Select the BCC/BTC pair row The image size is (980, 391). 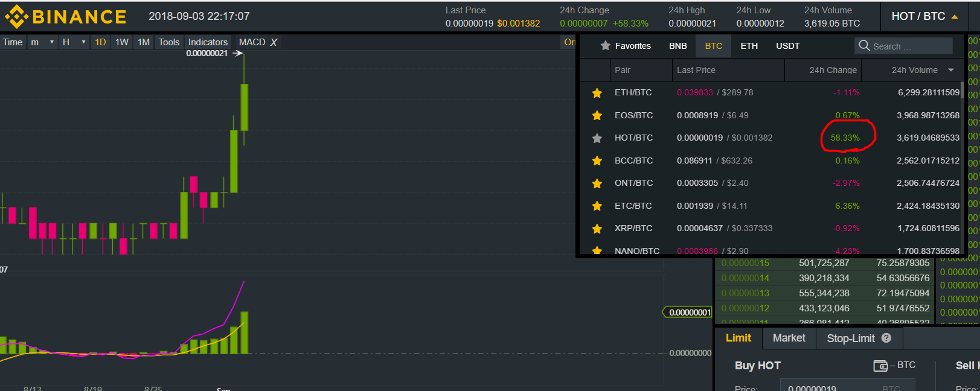click(x=770, y=161)
